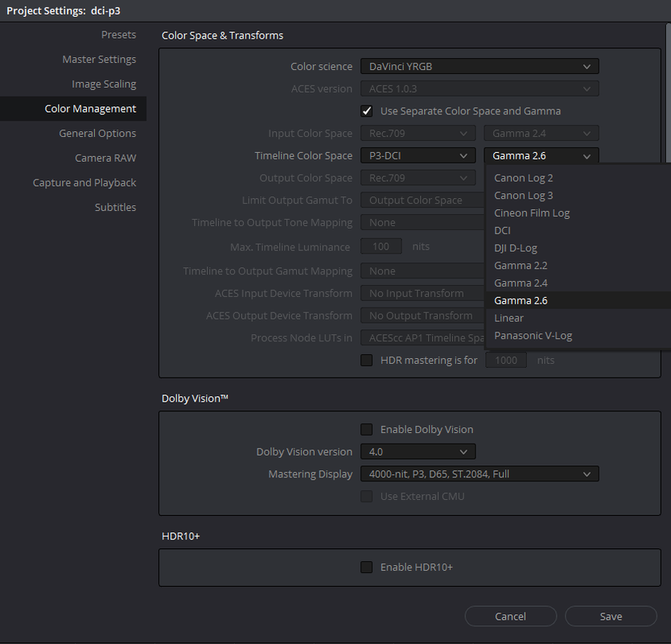671x644 pixels.
Task: Click the Save button
Action: click(x=611, y=616)
